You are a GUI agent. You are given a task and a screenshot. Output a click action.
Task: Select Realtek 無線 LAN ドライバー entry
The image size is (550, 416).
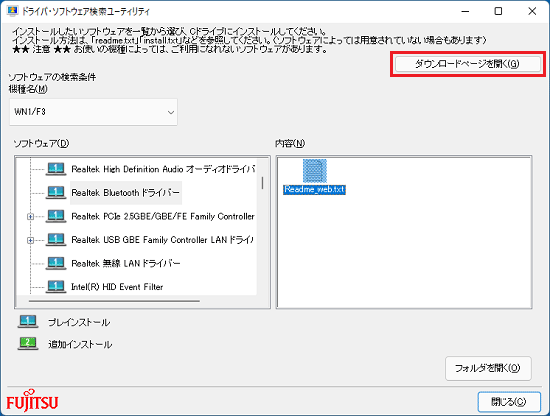coord(126,263)
